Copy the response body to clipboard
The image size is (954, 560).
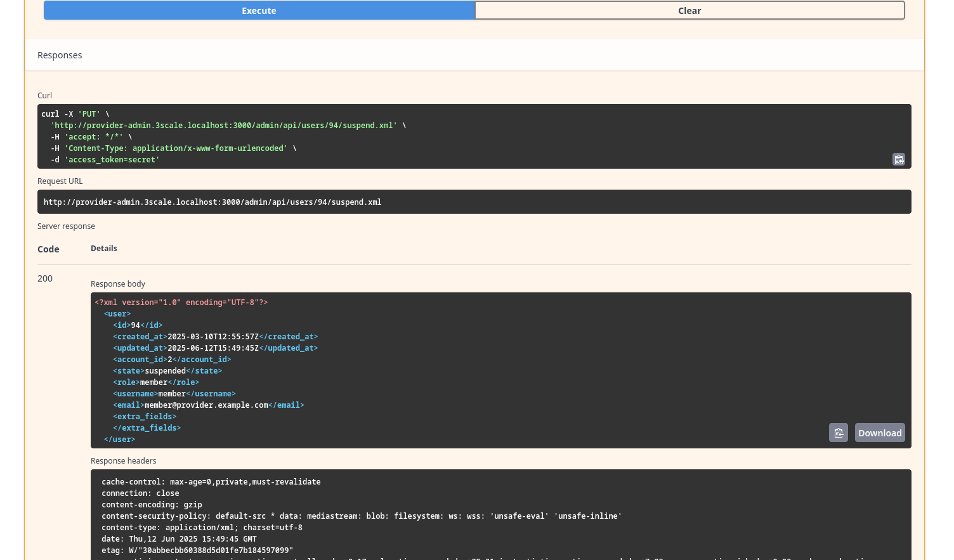point(838,433)
